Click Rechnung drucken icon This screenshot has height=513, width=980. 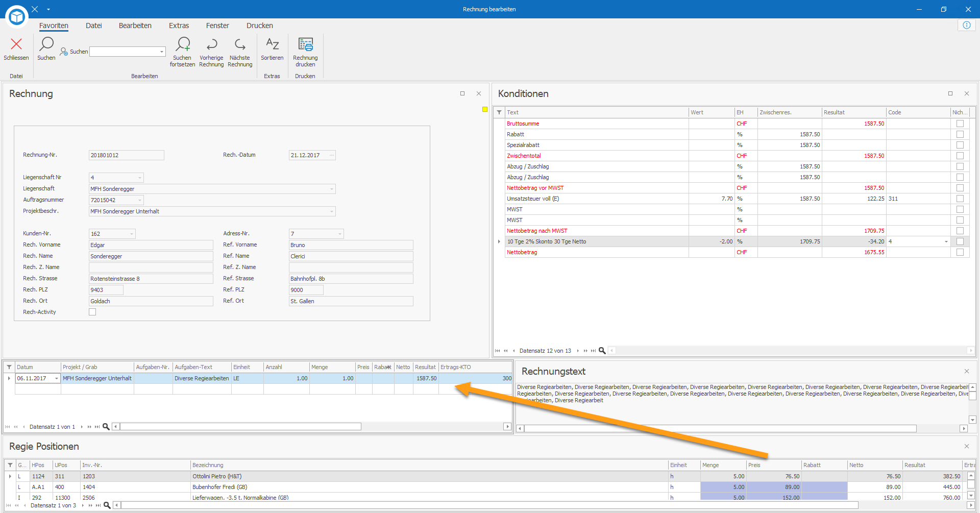305,44
